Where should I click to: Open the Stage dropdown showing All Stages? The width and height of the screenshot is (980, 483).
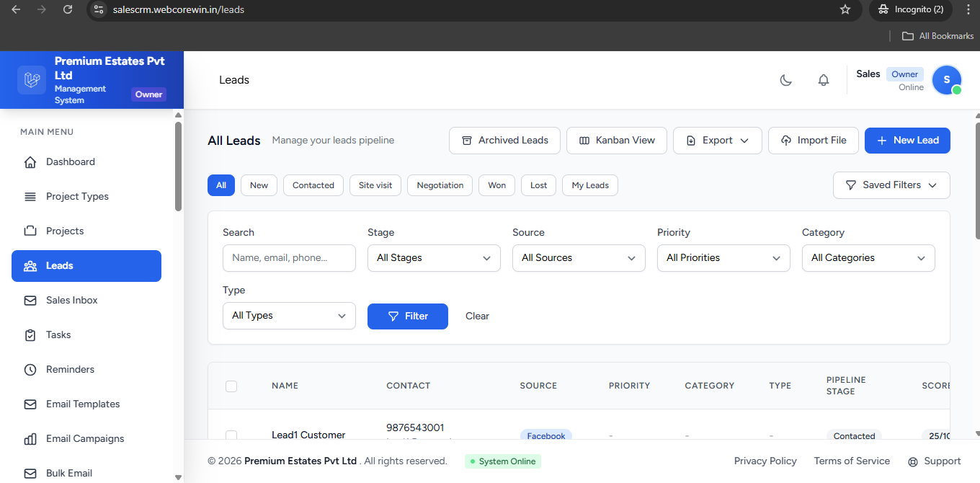434,258
